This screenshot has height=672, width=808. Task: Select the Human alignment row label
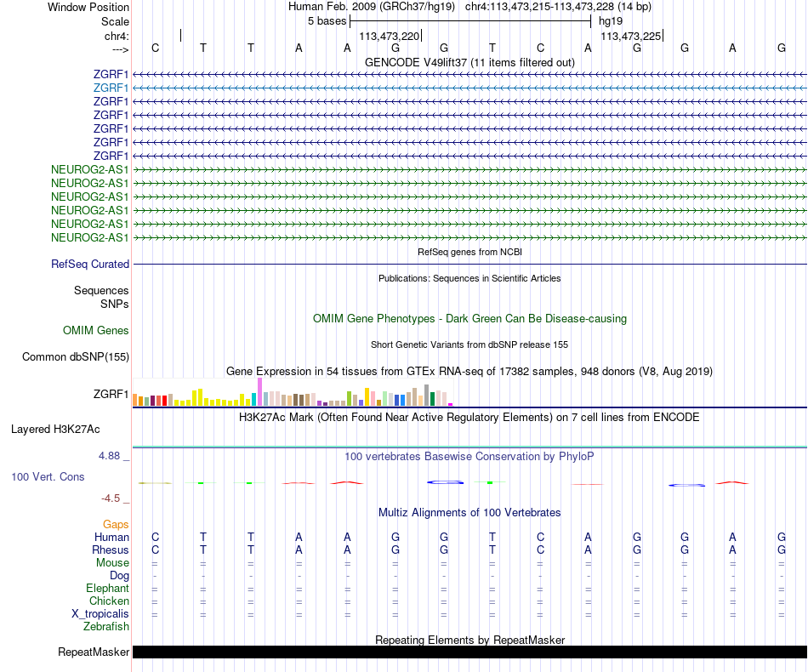(111, 537)
